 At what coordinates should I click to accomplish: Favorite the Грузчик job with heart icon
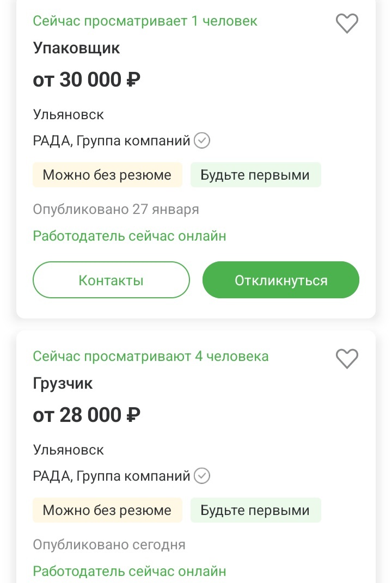pyautogui.click(x=347, y=359)
